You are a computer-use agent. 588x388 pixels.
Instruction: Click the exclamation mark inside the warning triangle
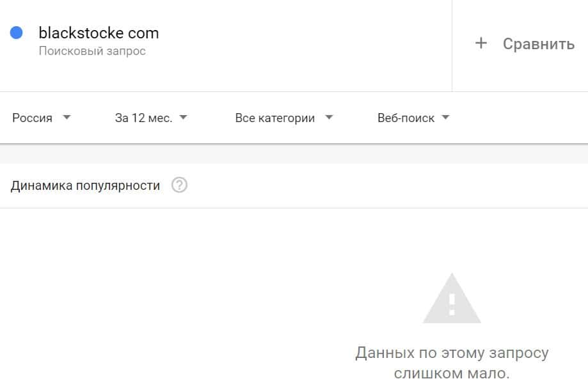[x=452, y=304]
